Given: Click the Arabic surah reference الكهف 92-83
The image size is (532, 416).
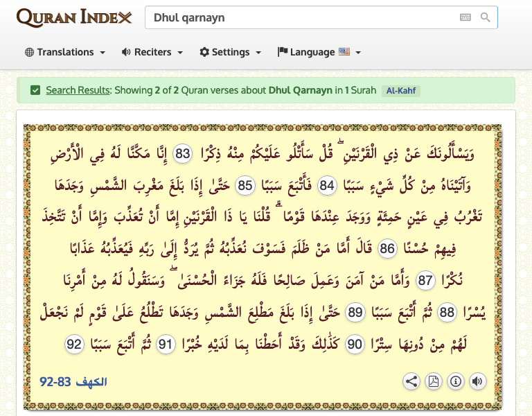Looking at the screenshot, I should [73, 381].
